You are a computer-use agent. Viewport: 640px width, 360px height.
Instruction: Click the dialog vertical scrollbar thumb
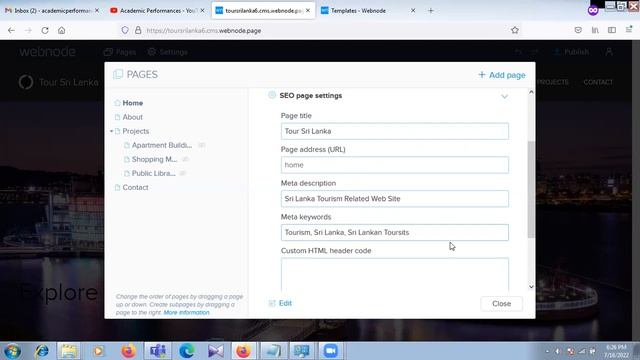(531, 189)
